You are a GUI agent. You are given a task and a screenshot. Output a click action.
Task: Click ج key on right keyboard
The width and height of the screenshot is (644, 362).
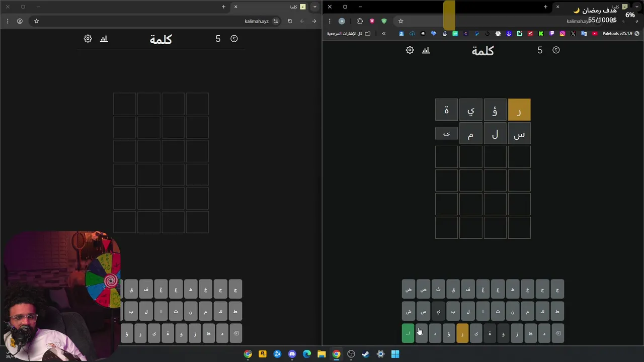click(557, 290)
